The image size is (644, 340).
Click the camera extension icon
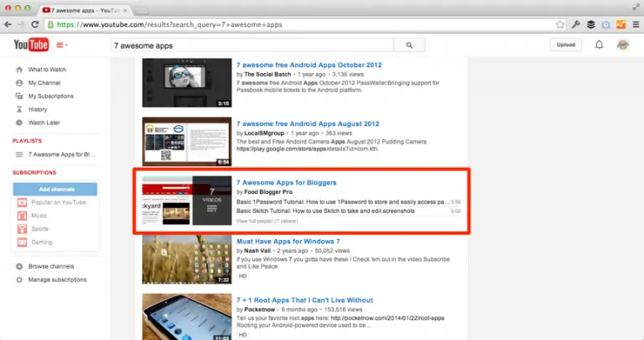[x=605, y=24]
